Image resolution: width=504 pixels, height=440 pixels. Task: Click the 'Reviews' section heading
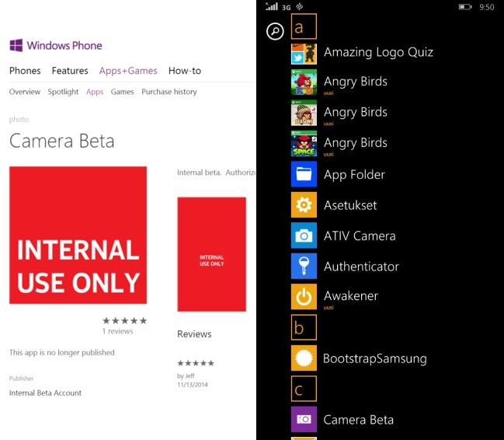coord(194,334)
